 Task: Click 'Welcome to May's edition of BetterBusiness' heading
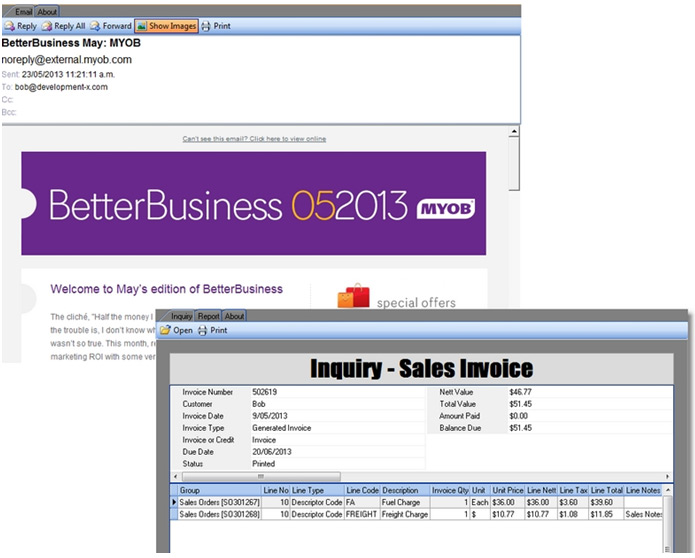coord(167,289)
